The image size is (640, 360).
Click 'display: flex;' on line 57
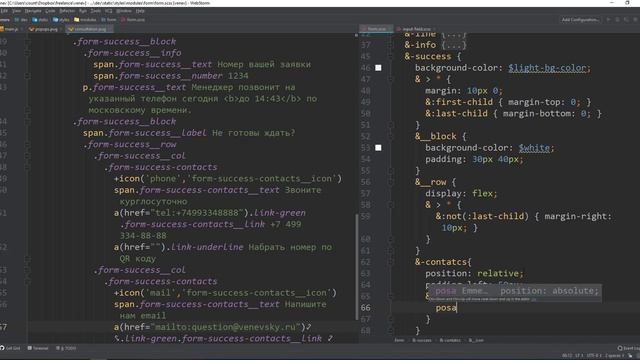[x=461, y=193]
